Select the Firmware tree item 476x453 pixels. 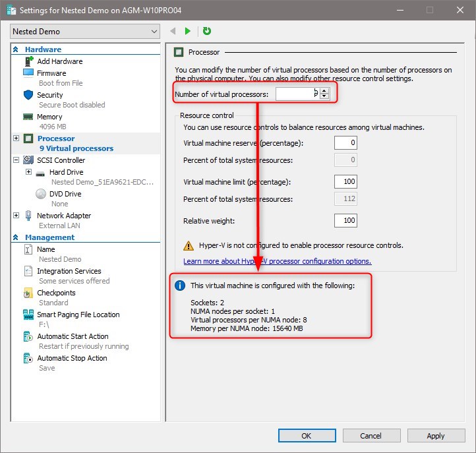click(x=51, y=73)
